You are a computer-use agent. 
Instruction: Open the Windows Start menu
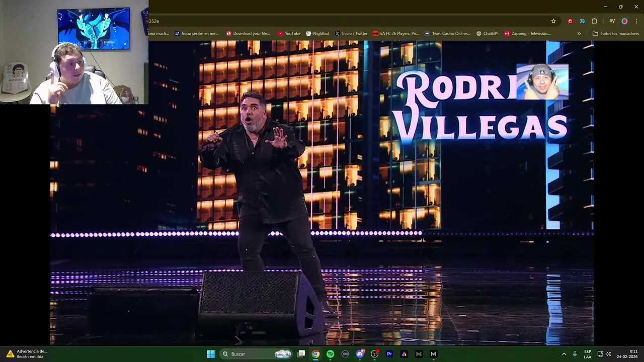click(x=211, y=354)
